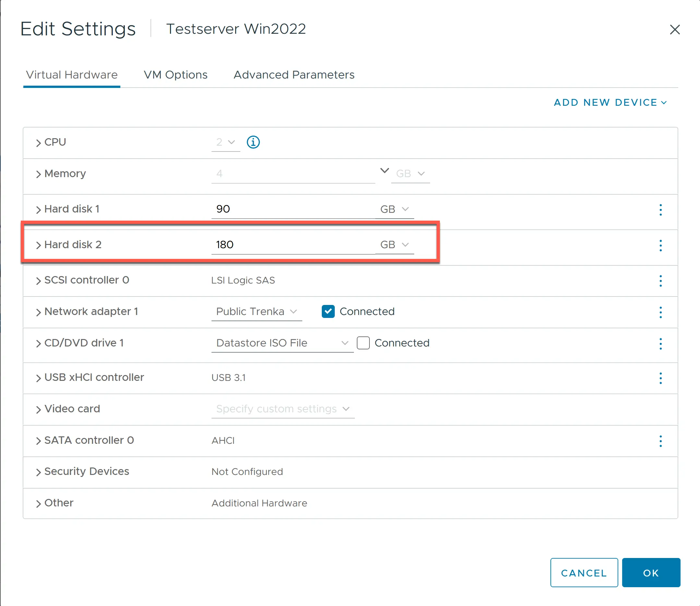Viewport: 700px width, 606px height.
Task: Expand the Hard disk 2 row
Action: click(38, 245)
